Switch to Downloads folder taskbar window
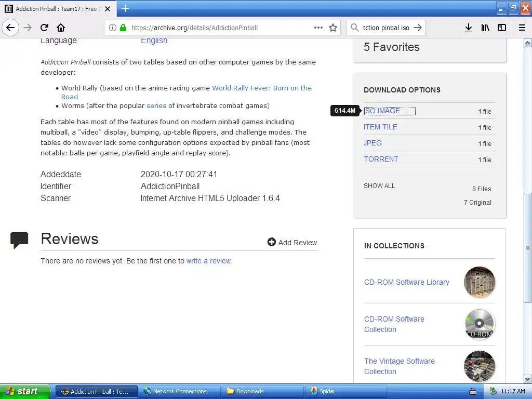This screenshot has height=399, width=532. 263,391
